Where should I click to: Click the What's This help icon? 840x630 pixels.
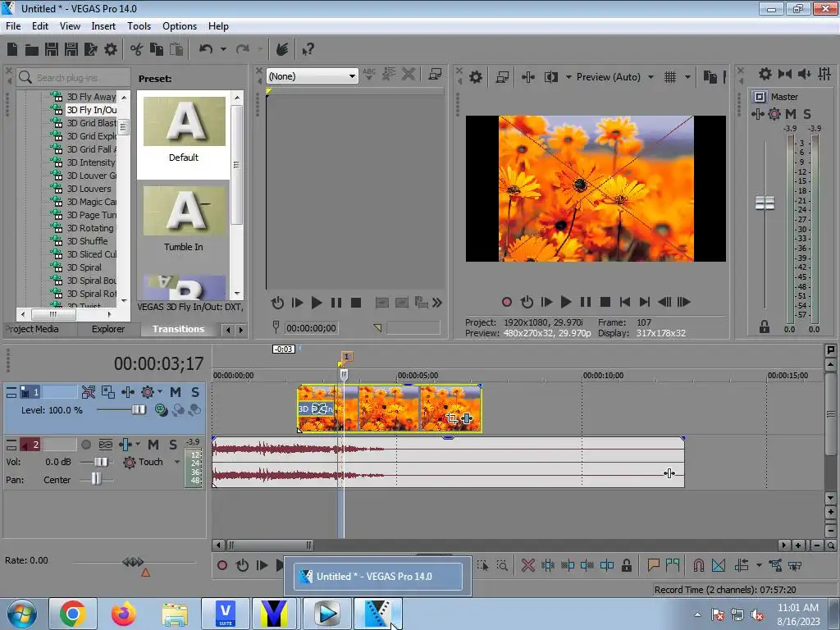coord(308,50)
